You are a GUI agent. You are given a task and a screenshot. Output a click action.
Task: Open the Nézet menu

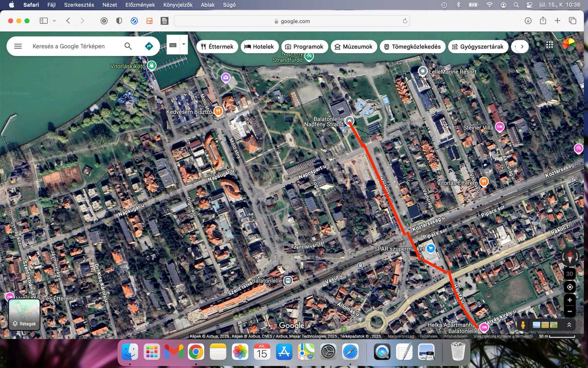(110, 5)
